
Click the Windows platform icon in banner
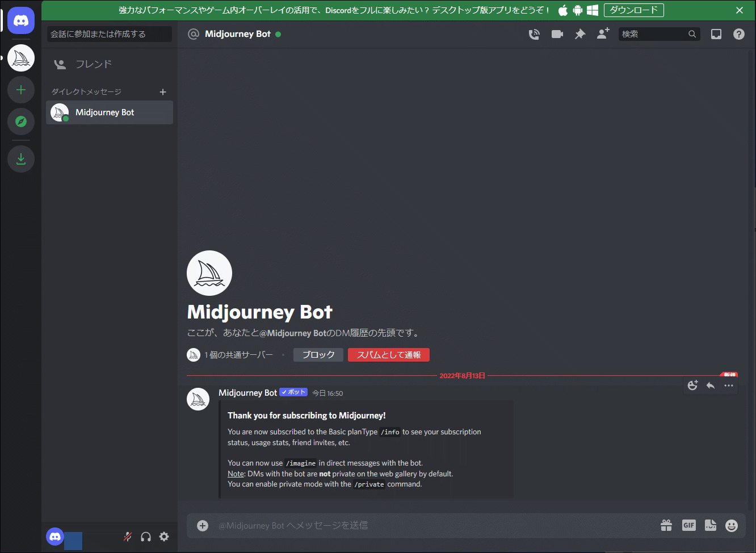pyautogui.click(x=593, y=10)
